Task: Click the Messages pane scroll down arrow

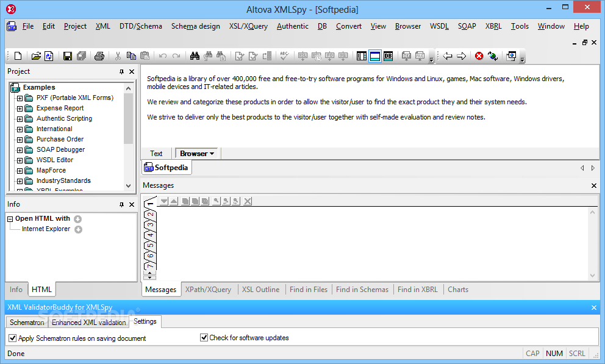Action: pyautogui.click(x=593, y=276)
